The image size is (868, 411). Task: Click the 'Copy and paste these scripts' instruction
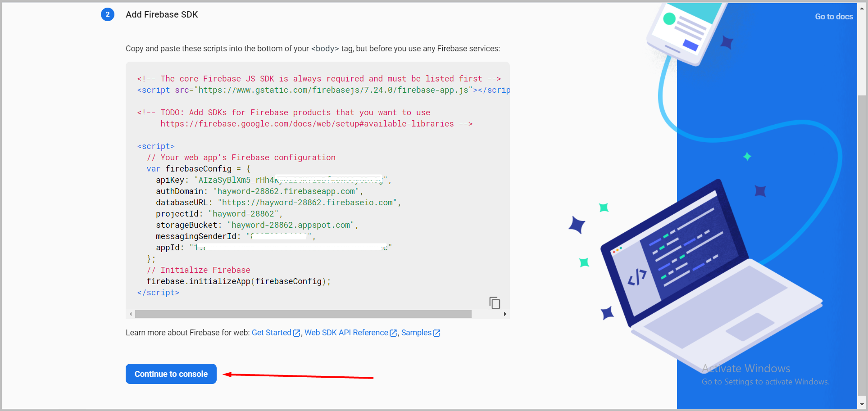(313, 49)
